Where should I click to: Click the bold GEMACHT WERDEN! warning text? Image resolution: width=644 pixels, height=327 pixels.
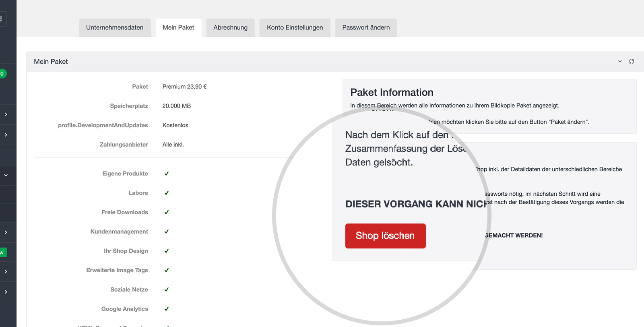click(514, 236)
